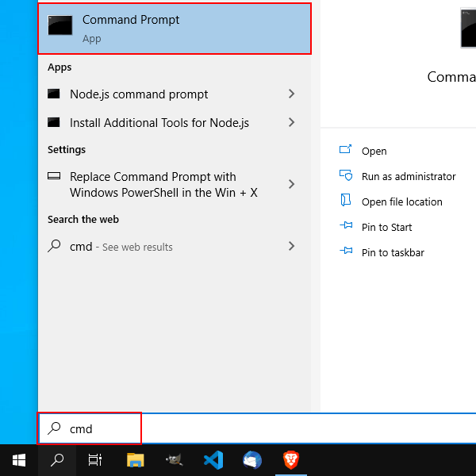Click the Install Additional Tools for Node.js icon
The image size is (476, 476).
54,122
